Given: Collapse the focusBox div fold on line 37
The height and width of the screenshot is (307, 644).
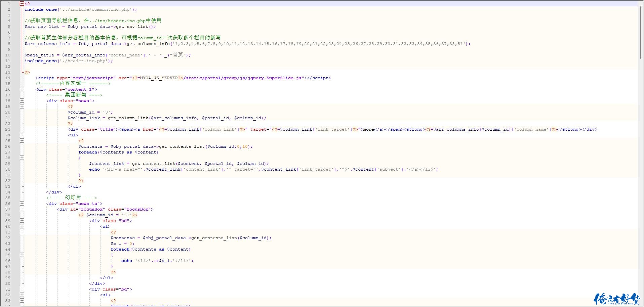Looking at the screenshot, I should point(22,209).
